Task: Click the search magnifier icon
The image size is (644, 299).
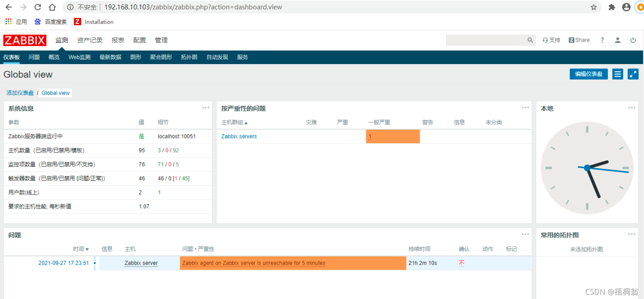Action: [x=530, y=40]
